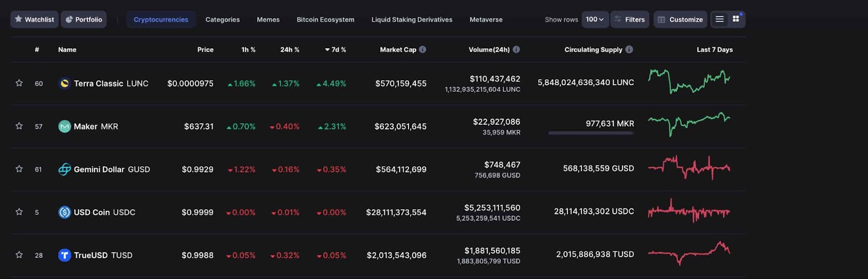Viewport: 868px width, 279px height.
Task: Click TrueUSD volume $1,881,560,185
Action: [x=492, y=250]
